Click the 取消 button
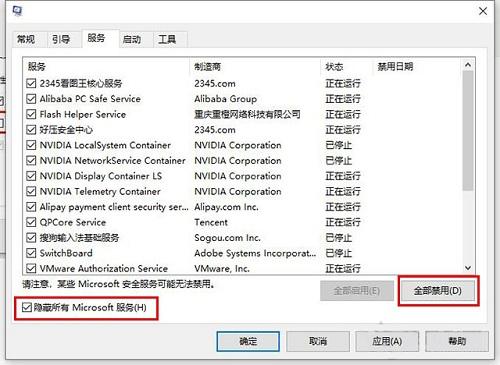The height and width of the screenshot is (365, 500). pyautogui.click(x=318, y=341)
